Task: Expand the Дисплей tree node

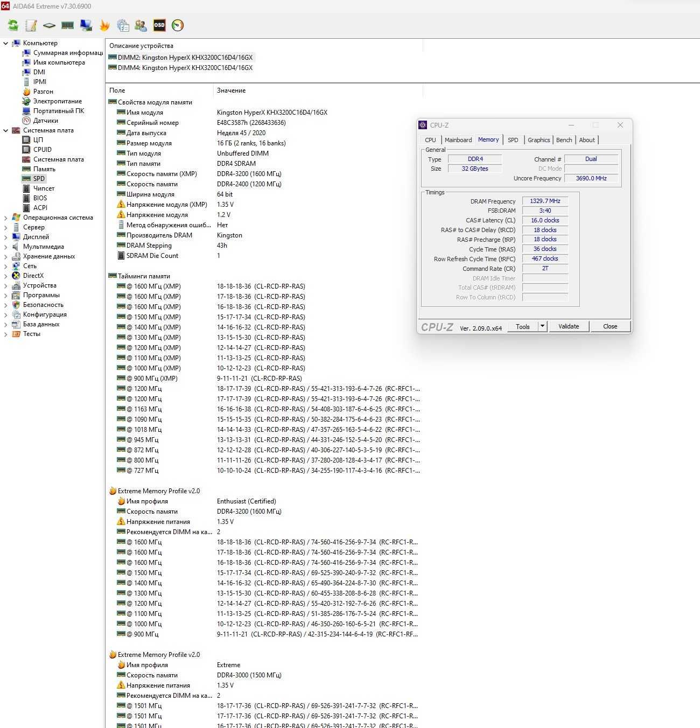Action: click(x=6, y=237)
